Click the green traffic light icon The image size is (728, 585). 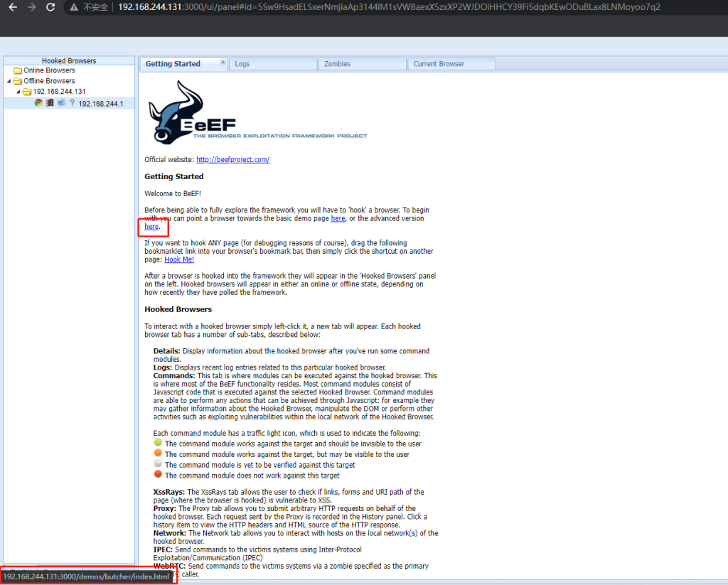158,442
